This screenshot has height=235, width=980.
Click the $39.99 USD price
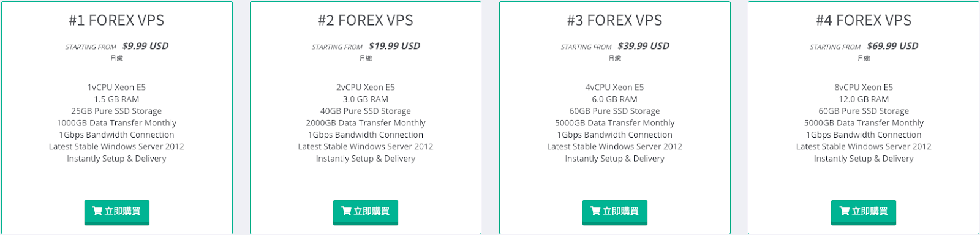(x=644, y=46)
